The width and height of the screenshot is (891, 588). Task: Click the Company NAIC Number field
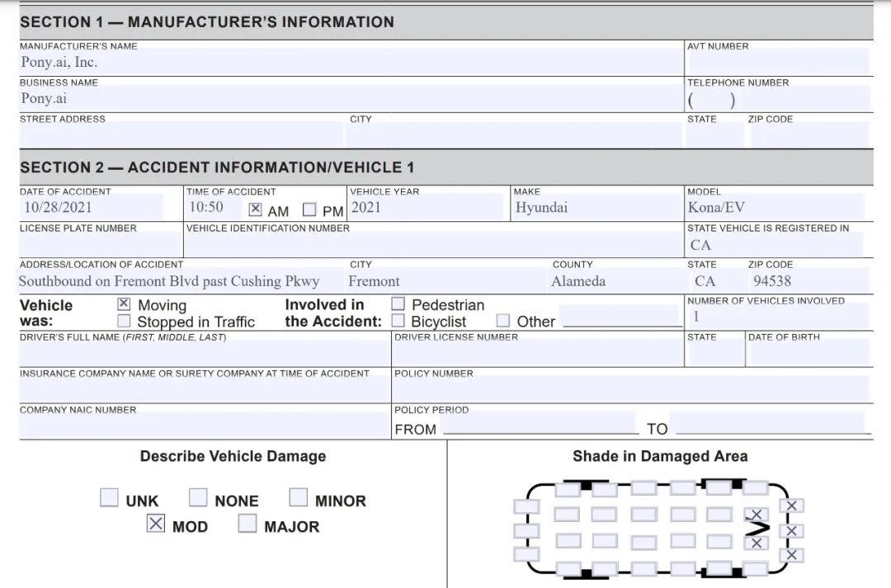click(x=204, y=426)
